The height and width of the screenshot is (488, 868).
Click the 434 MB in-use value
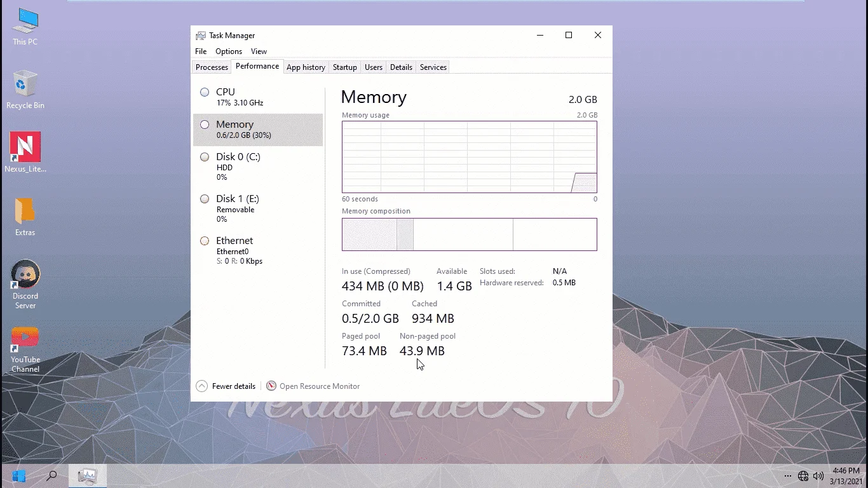(x=383, y=286)
